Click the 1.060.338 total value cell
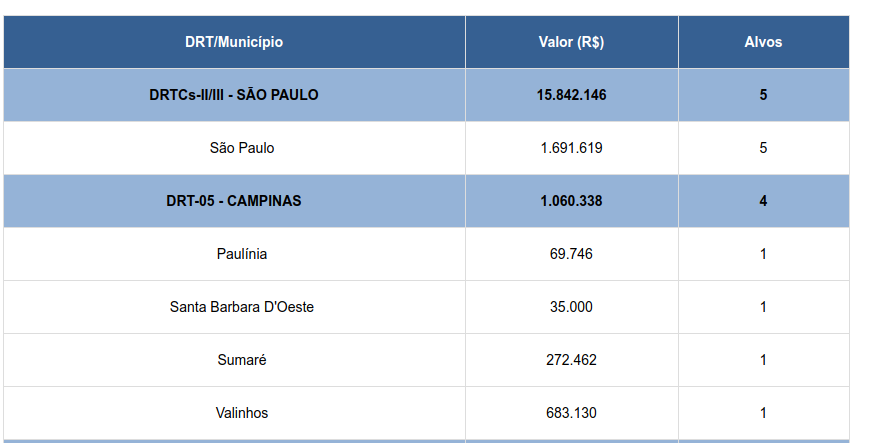Viewport: 871px width, 443px height. (572, 201)
